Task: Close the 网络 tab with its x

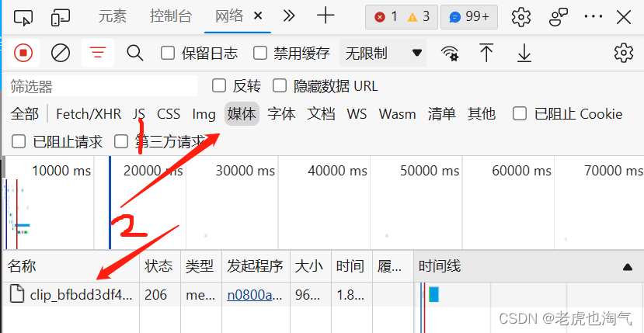Action: pyautogui.click(x=258, y=16)
